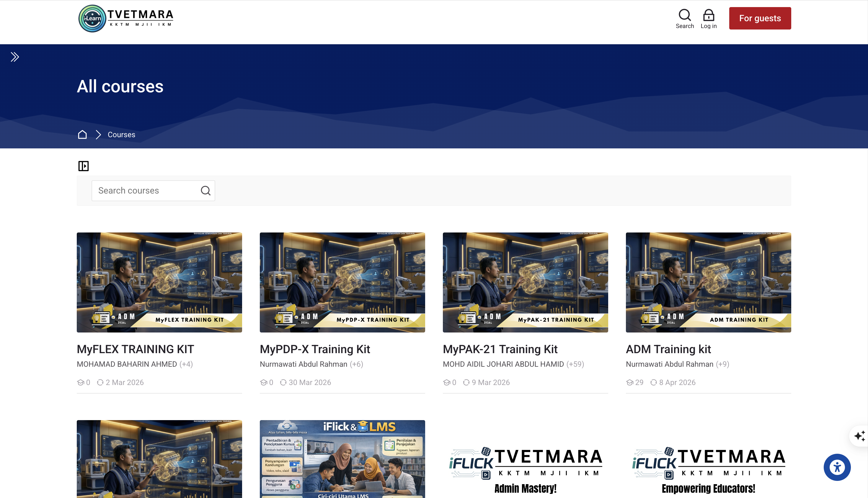
Task: Open MyPDP-X Training Kit course thumbnail
Action: (342, 282)
